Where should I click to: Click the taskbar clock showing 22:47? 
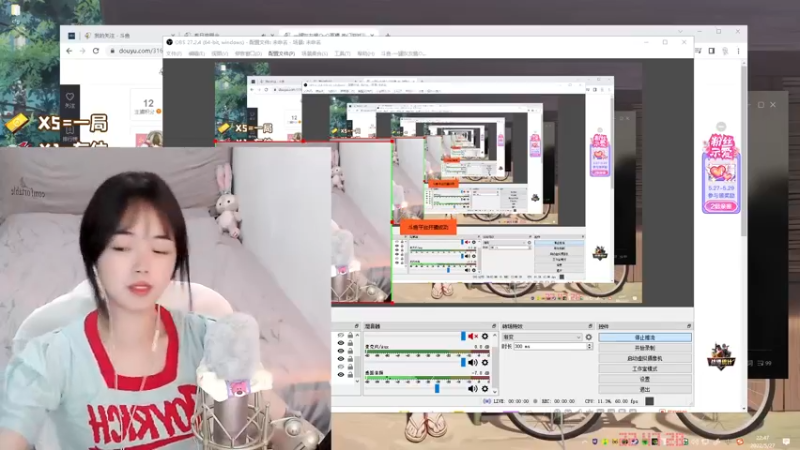tap(763, 441)
